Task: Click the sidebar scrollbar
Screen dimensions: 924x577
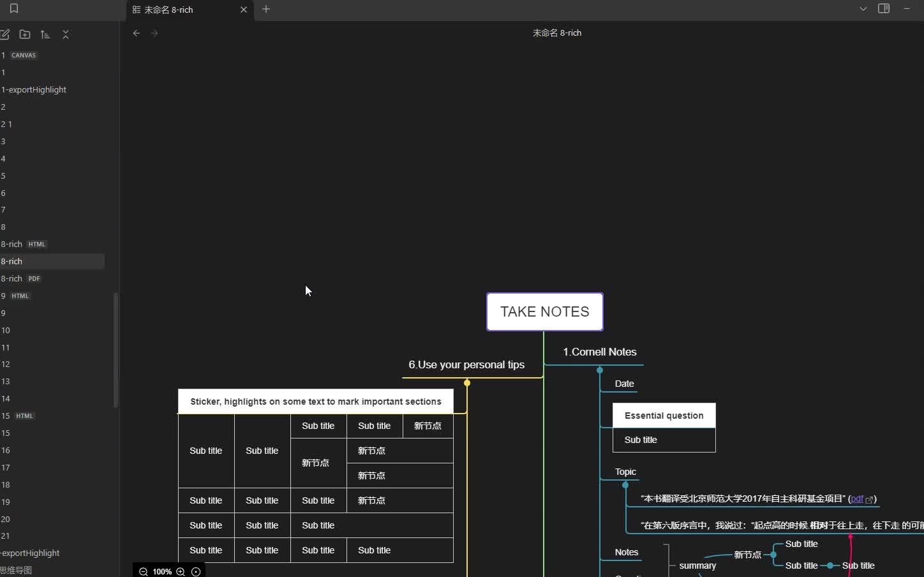Action: [x=116, y=350]
